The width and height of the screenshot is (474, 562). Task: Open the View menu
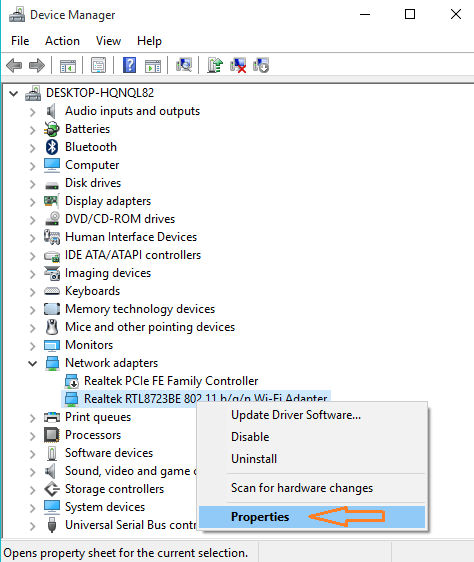click(x=108, y=41)
